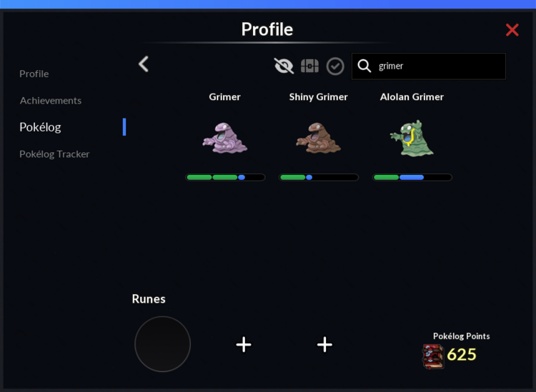Open the Pokélog Tracker sidebar tab
The image size is (536, 392).
(55, 154)
